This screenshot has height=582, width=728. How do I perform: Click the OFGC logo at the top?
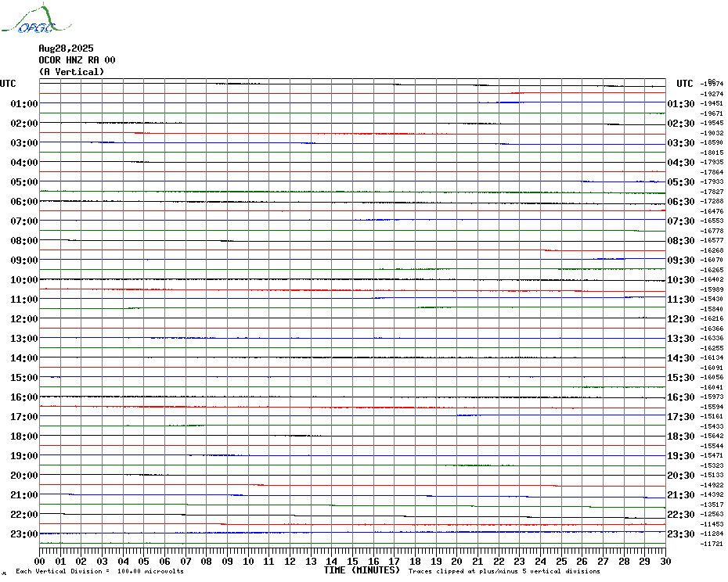36,19
